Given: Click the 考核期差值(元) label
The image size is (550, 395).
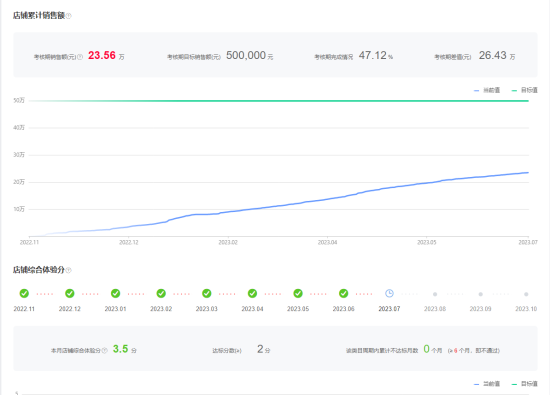Looking at the screenshot, I should click(453, 57).
